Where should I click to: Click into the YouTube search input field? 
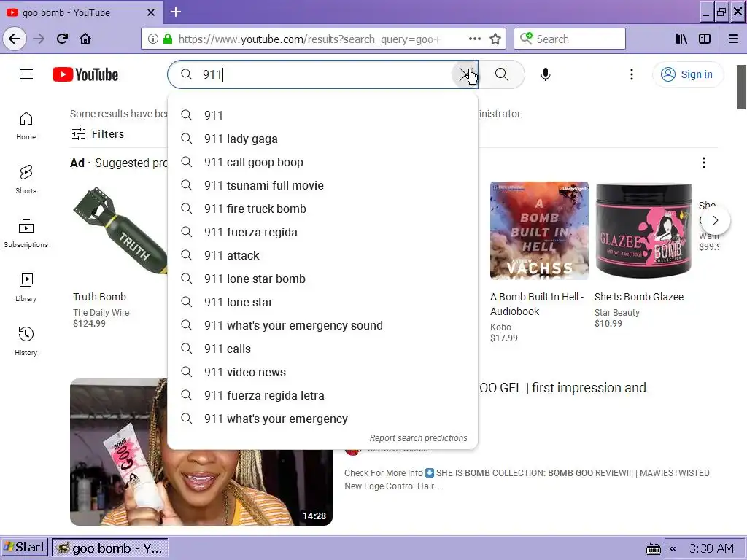point(324,74)
